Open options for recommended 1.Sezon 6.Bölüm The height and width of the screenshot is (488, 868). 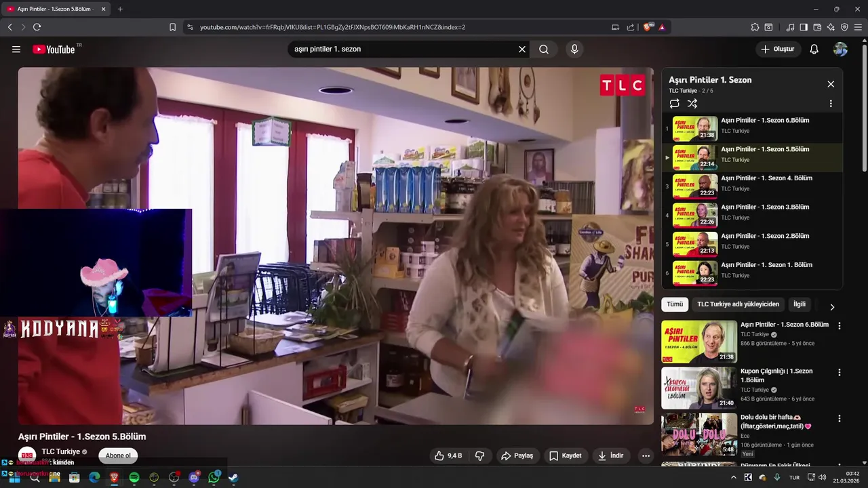[x=840, y=326]
